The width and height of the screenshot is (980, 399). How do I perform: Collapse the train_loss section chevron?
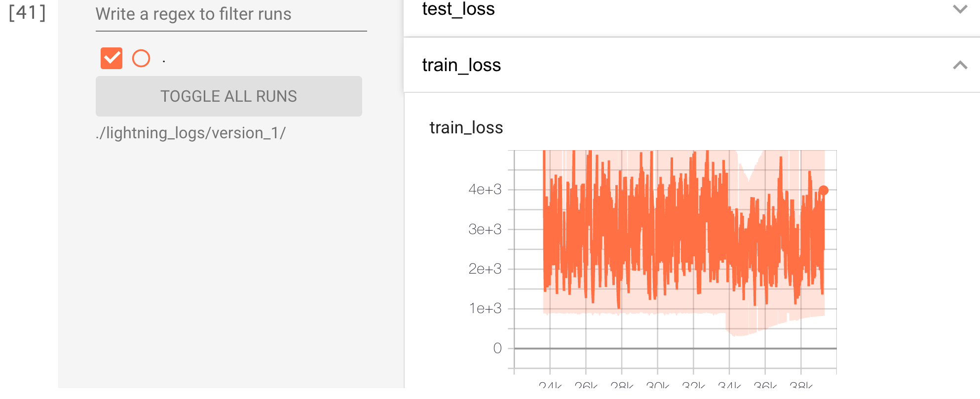point(960,65)
